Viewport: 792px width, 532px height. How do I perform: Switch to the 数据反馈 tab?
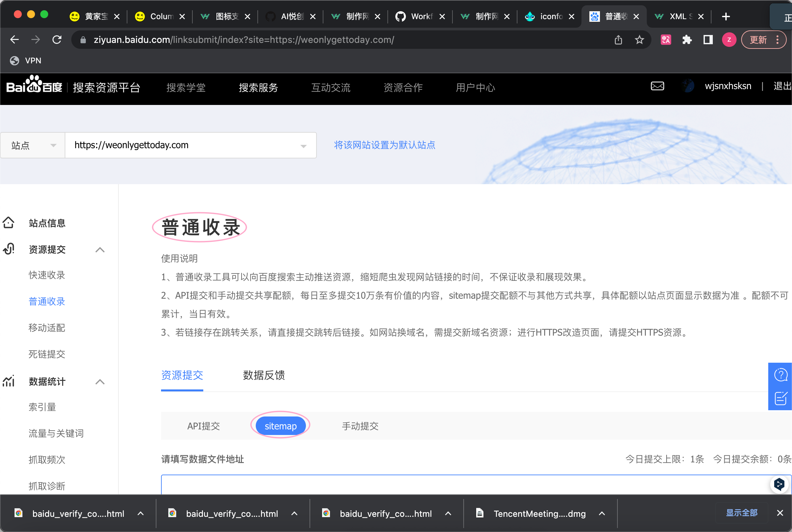click(264, 375)
